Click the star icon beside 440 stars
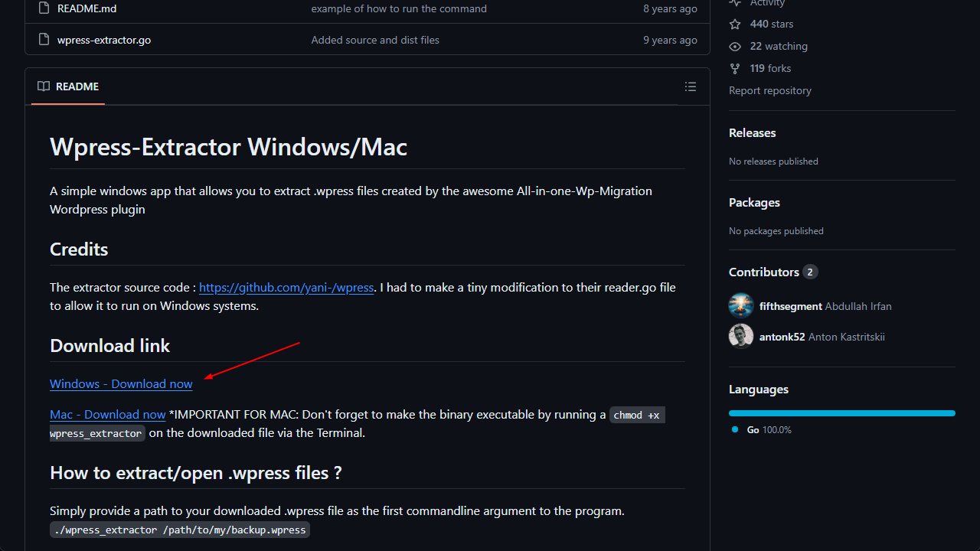Viewport: 980px width, 551px height. pyautogui.click(x=735, y=24)
